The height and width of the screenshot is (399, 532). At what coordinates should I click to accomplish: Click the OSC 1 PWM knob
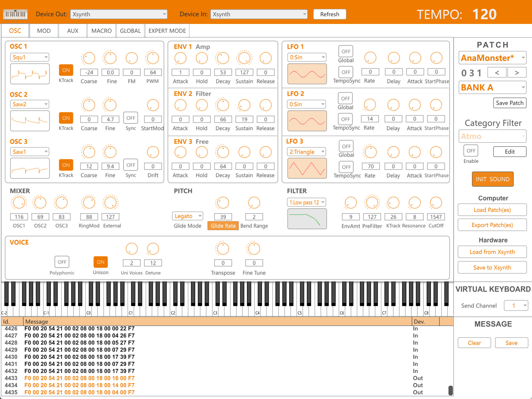[153, 58]
